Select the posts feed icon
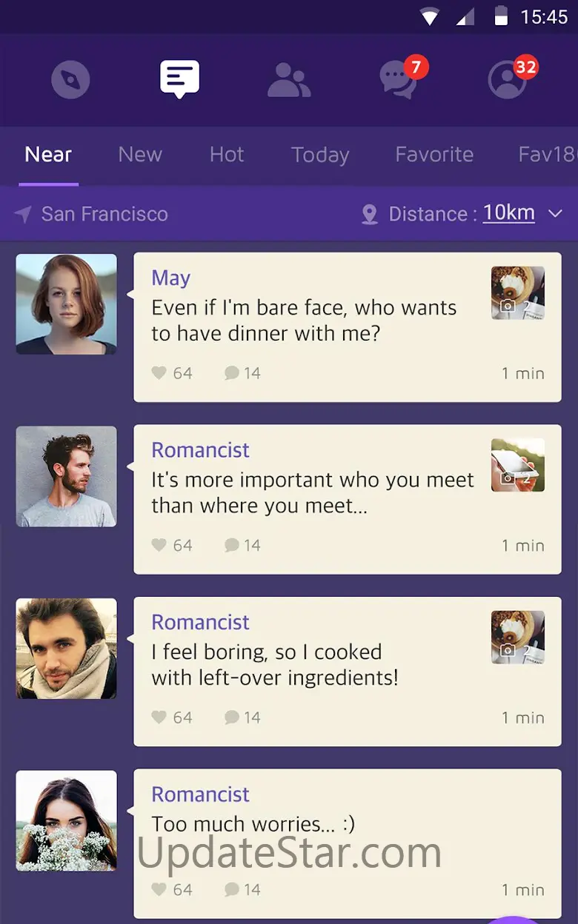Viewport: 578px width, 924px height. coord(179,78)
